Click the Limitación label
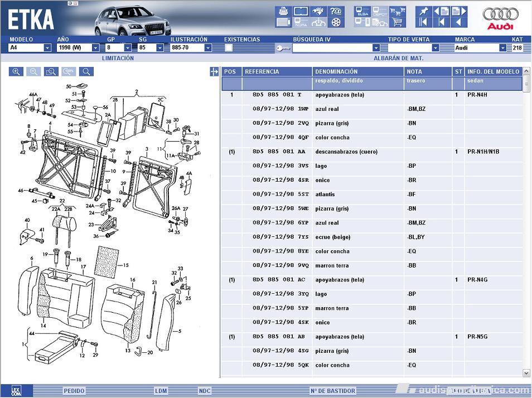The height and width of the screenshot is (398, 532). [118, 59]
